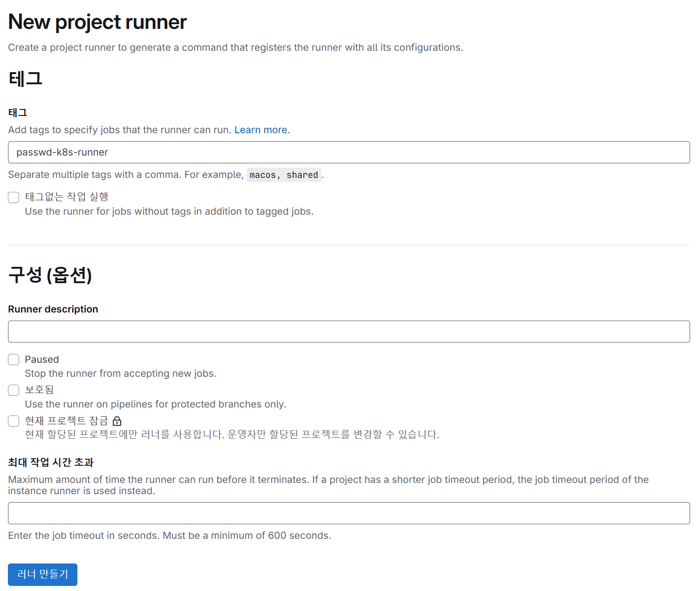Click the 'Enter the job timeout in seconds' hint
700x591 pixels.
pos(170,536)
